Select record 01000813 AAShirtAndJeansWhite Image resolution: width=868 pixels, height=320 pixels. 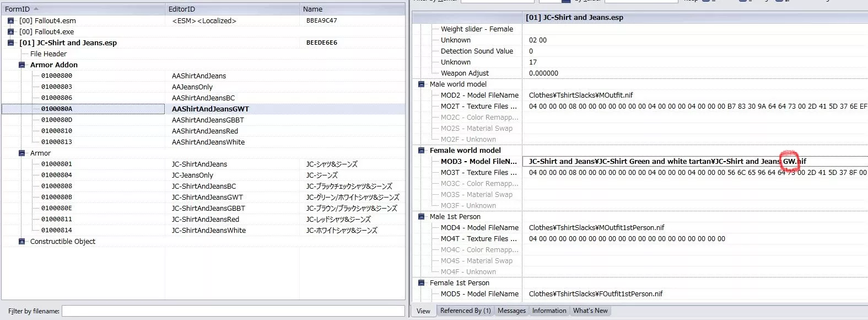[x=203, y=142]
